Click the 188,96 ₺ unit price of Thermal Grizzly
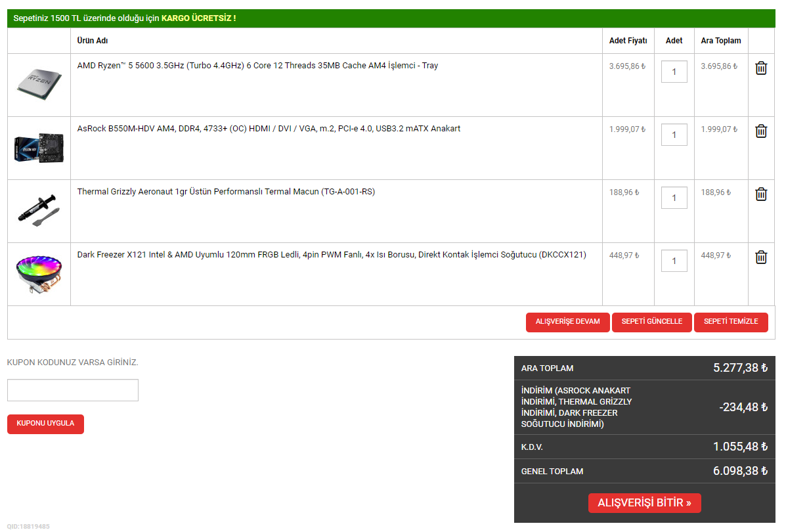 624,192
